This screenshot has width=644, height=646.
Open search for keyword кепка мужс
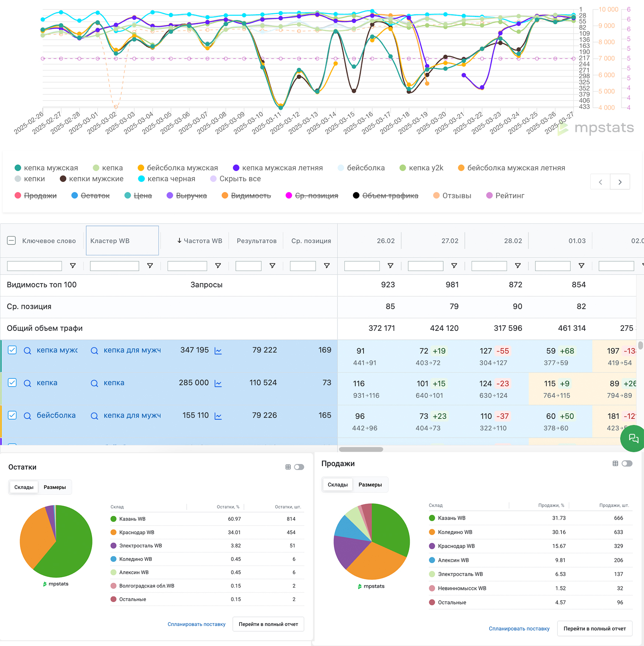[x=27, y=350]
